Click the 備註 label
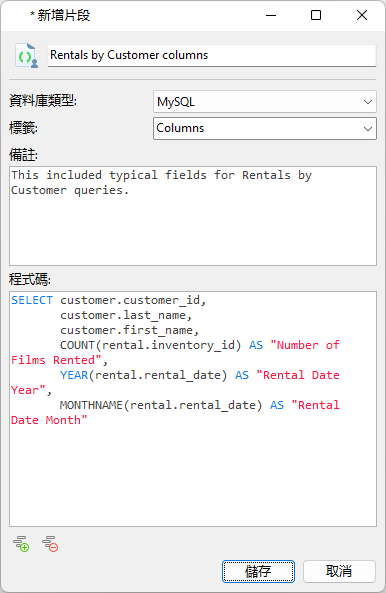386x593 pixels. point(23,155)
